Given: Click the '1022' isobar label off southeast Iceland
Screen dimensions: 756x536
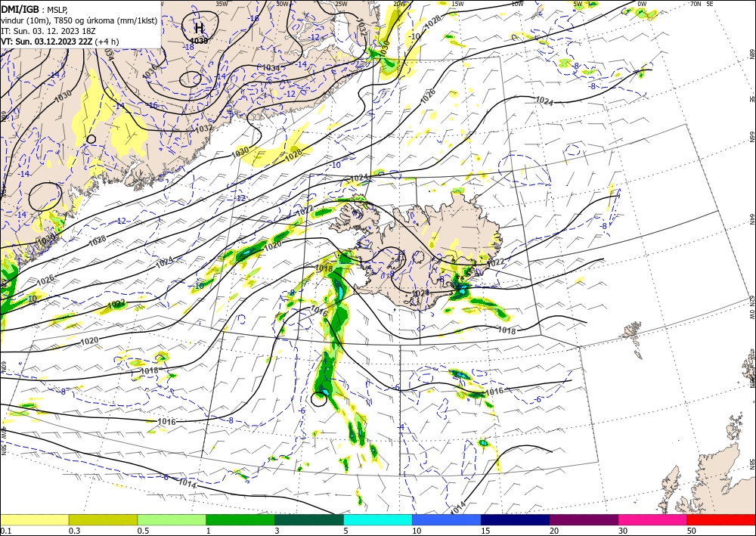Looking at the screenshot, I should (x=496, y=262).
